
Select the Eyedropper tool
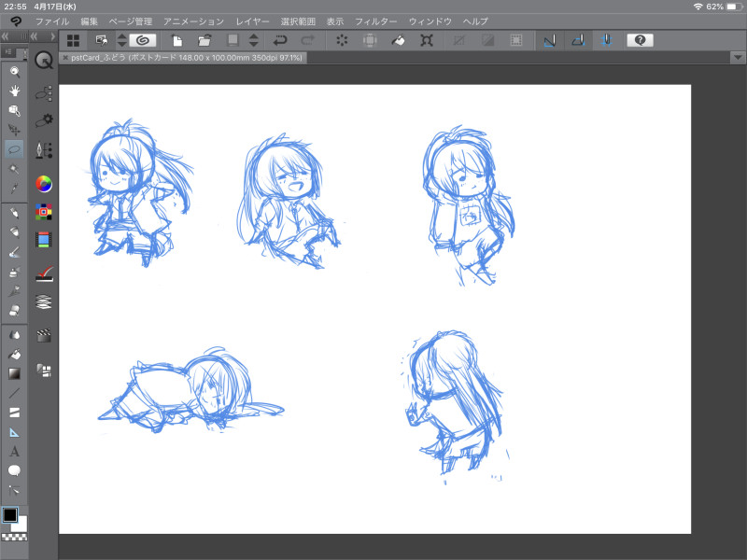click(15, 189)
